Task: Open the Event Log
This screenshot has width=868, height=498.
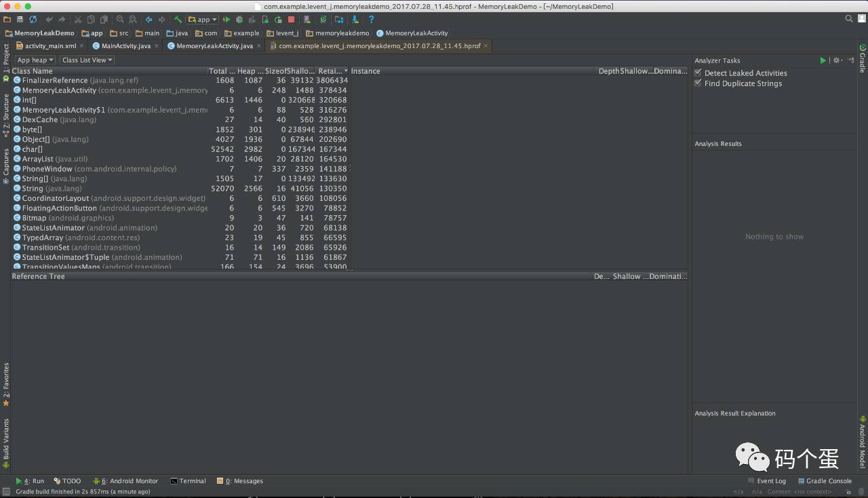Action: coord(766,481)
